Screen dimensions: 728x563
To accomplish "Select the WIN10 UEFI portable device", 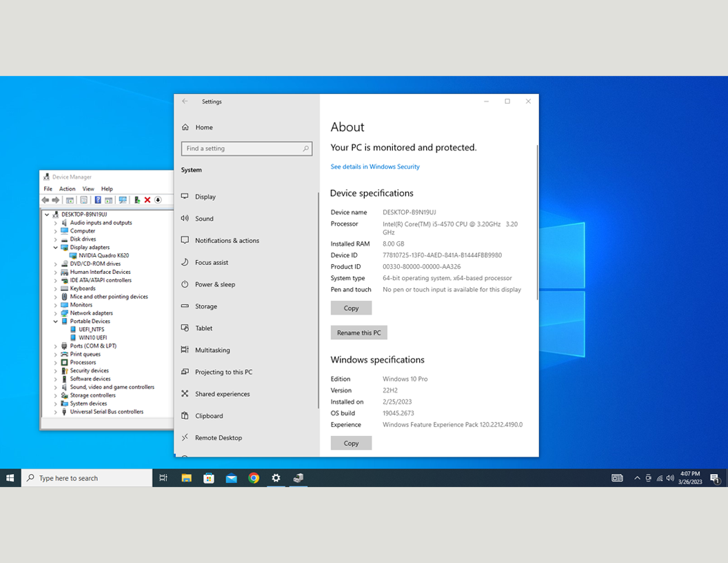I will 93,337.
